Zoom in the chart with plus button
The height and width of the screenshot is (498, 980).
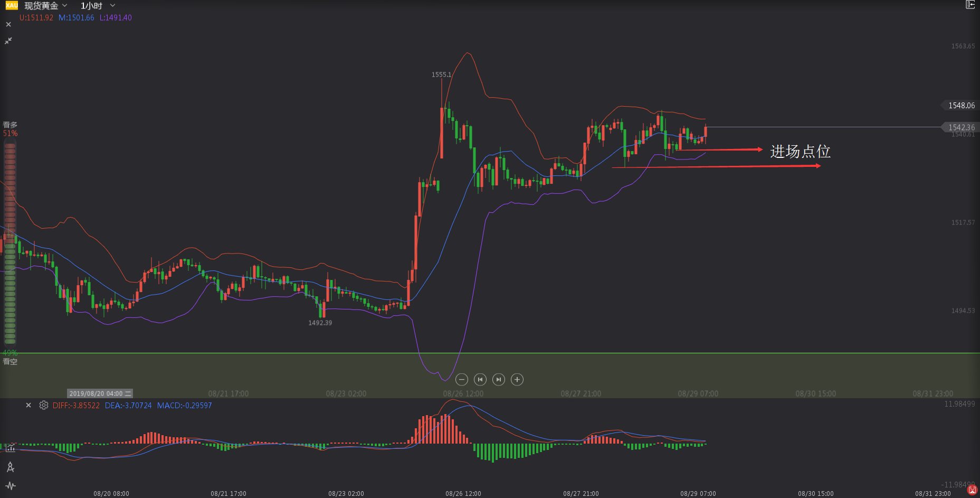point(517,379)
